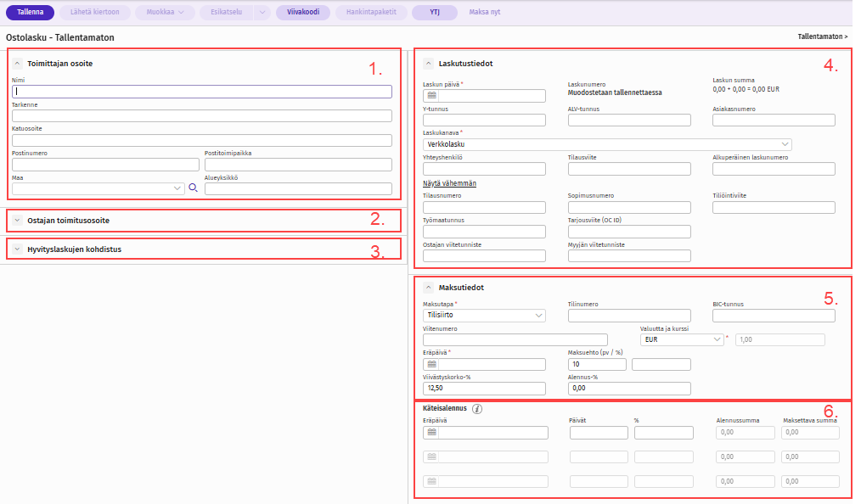Screen dimensions: 861x504
Task: Open the currency dropdown showing EUR
Action: (682, 340)
